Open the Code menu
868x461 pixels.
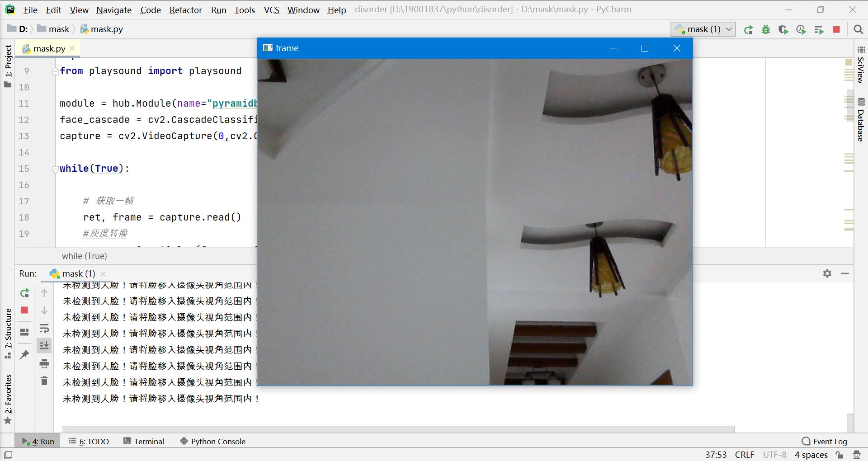[x=151, y=10]
